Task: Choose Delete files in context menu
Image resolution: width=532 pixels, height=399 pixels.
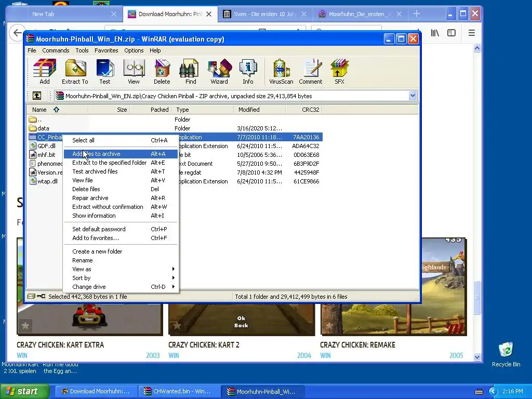Action: [121, 189]
